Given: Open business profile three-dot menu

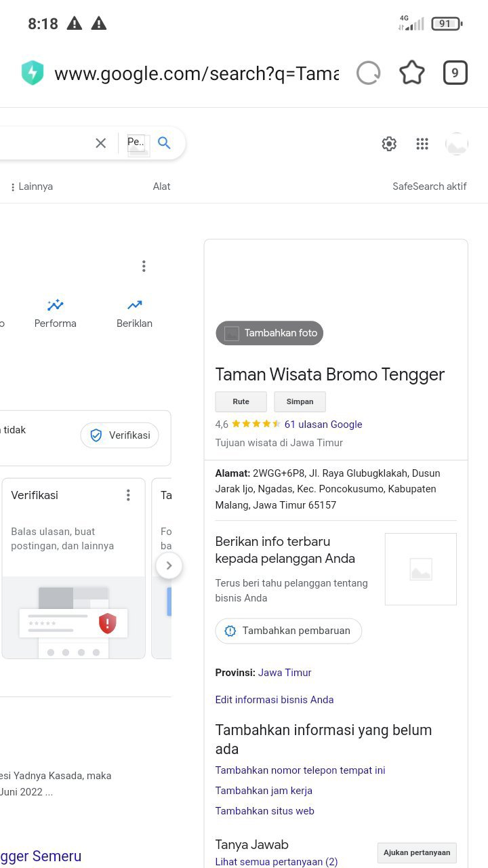Looking at the screenshot, I should click(144, 267).
